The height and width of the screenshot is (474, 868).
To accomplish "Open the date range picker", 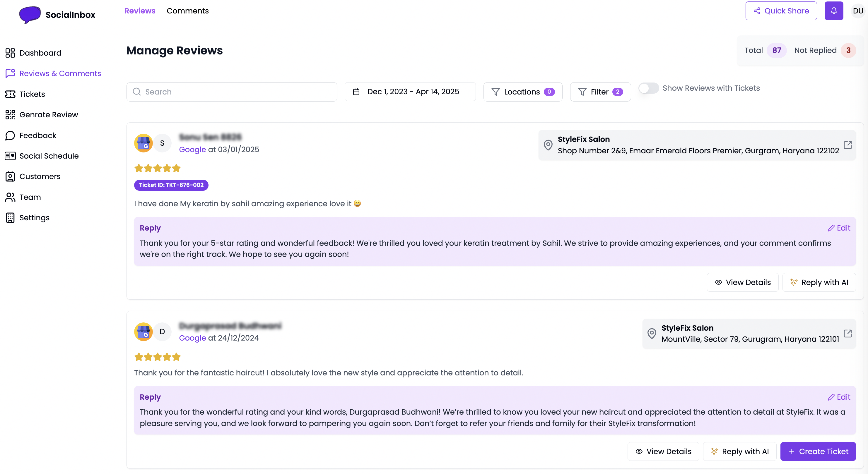I will point(410,92).
